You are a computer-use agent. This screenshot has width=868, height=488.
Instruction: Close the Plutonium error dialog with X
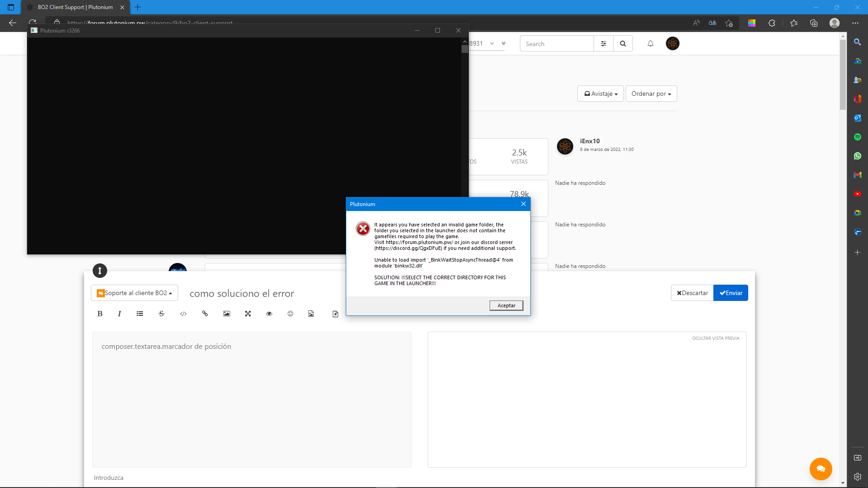click(x=523, y=204)
